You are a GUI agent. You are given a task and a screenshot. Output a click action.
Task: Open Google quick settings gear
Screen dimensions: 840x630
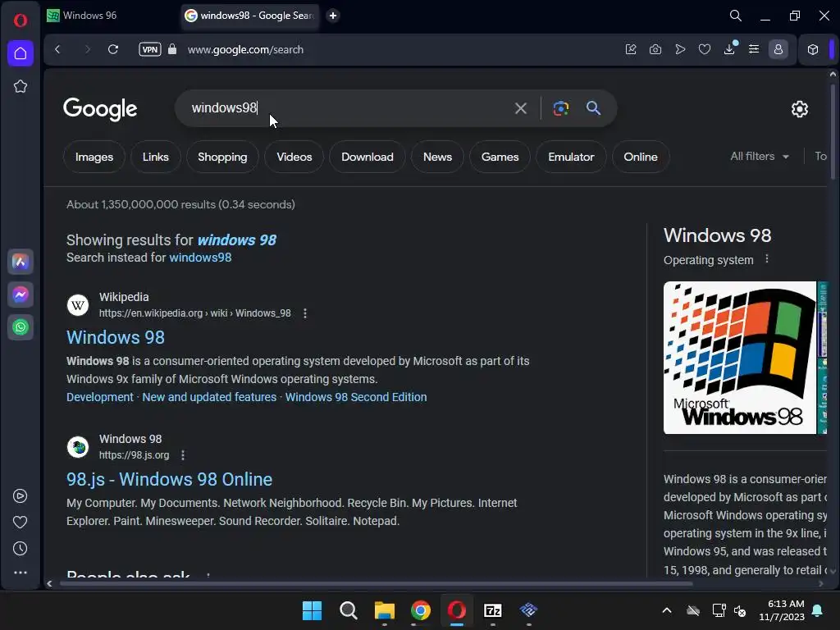(799, 109)
